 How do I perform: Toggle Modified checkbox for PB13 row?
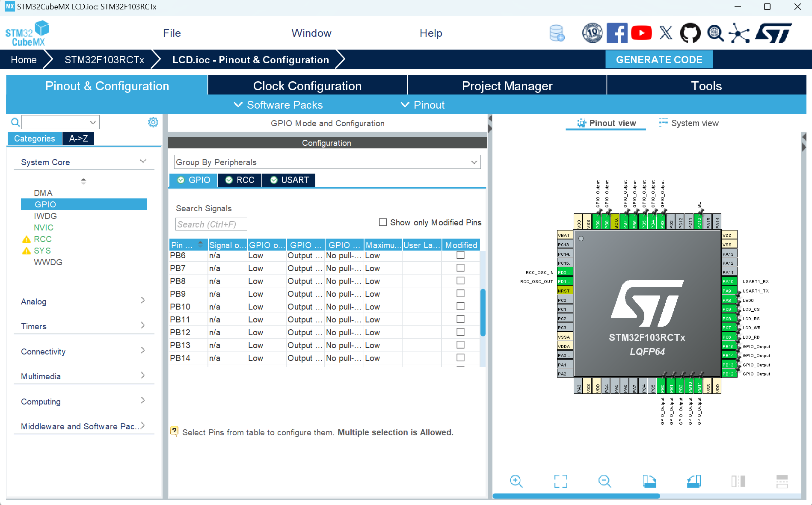tap(460, 345)
